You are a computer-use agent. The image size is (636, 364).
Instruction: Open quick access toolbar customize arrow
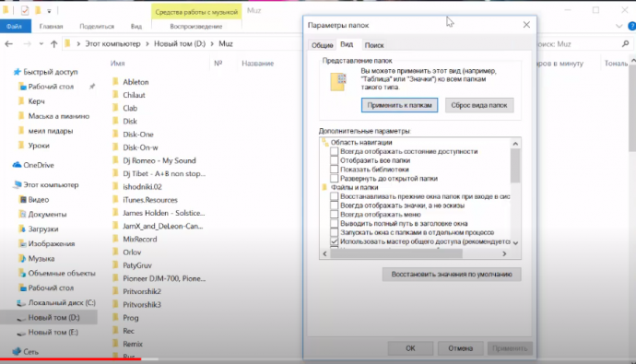tap(49, 11)
